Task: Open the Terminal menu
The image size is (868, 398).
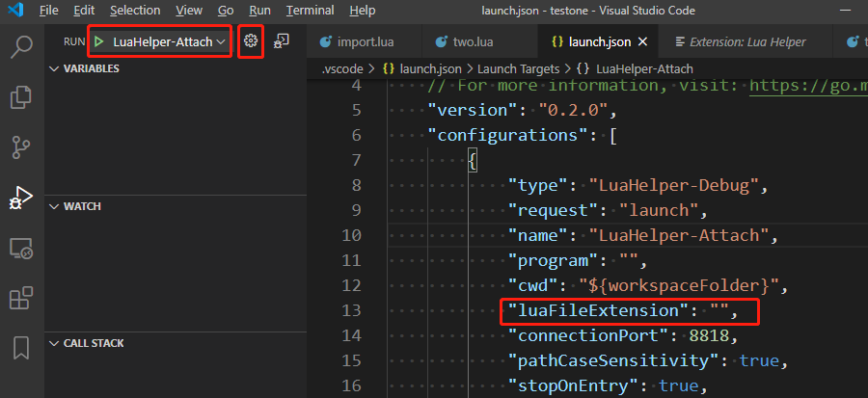Action: coord(310,10)
